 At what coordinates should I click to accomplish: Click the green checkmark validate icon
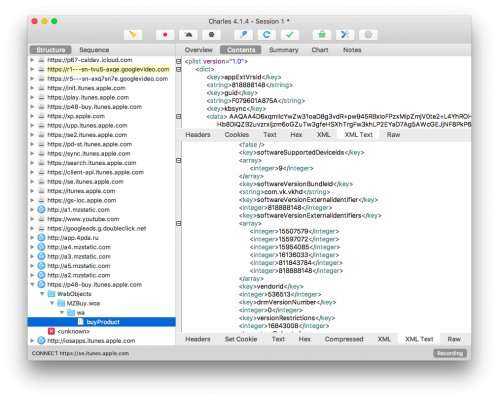[x=290, y=35]
